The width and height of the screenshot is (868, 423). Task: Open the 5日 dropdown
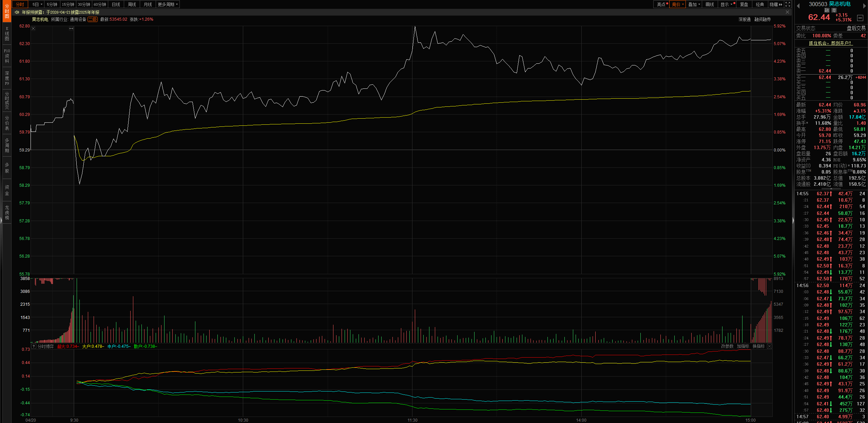(37, 4)
